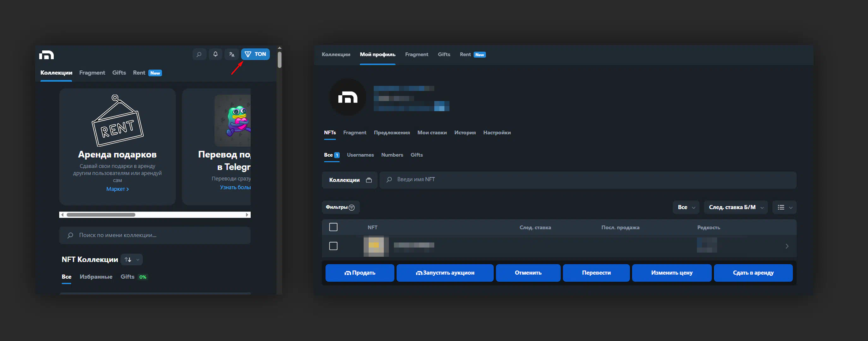The height and width of the screenshot is (341, 868).
Task: Click the Getgems logo in left header
Action: coord(46,55)
